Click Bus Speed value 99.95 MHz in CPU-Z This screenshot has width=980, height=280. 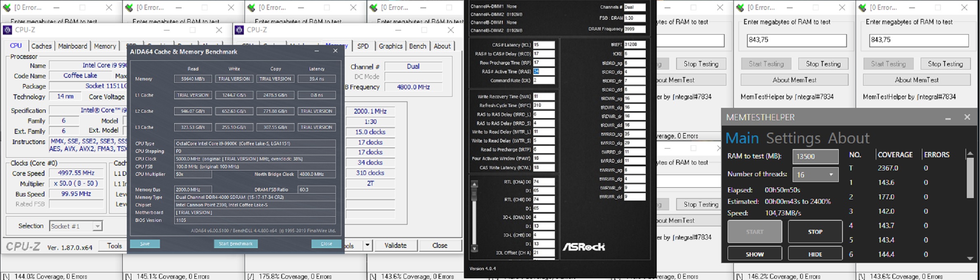(x=76, y=194)
